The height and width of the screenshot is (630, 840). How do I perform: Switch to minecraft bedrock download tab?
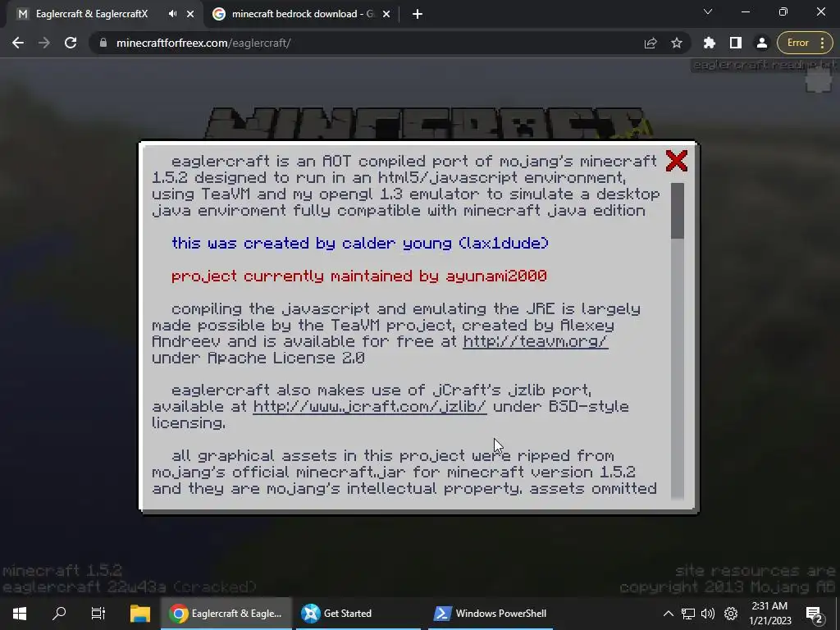[x=303, y=14]
